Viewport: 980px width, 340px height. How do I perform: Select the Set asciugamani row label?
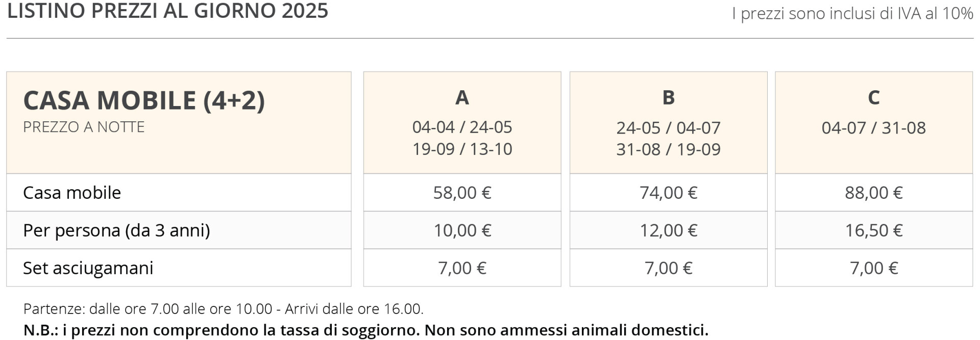coord(88,268)
